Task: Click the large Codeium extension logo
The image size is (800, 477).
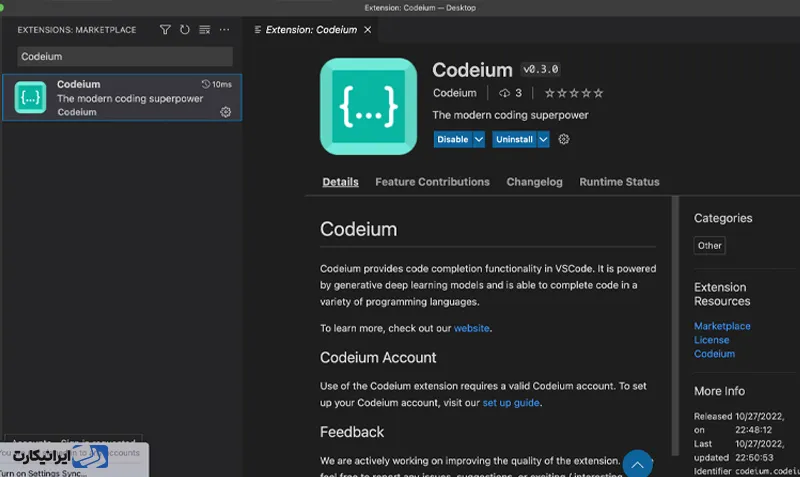Action: (x=368, y=106)
